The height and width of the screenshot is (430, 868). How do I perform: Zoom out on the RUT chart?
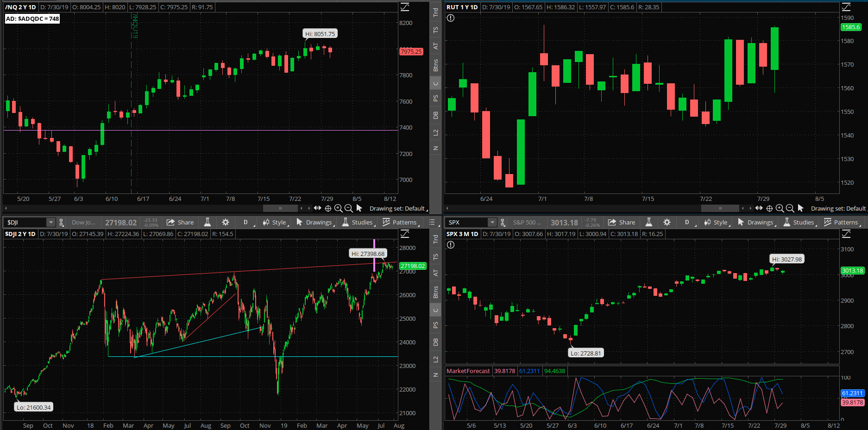click(x=790, y=208)
